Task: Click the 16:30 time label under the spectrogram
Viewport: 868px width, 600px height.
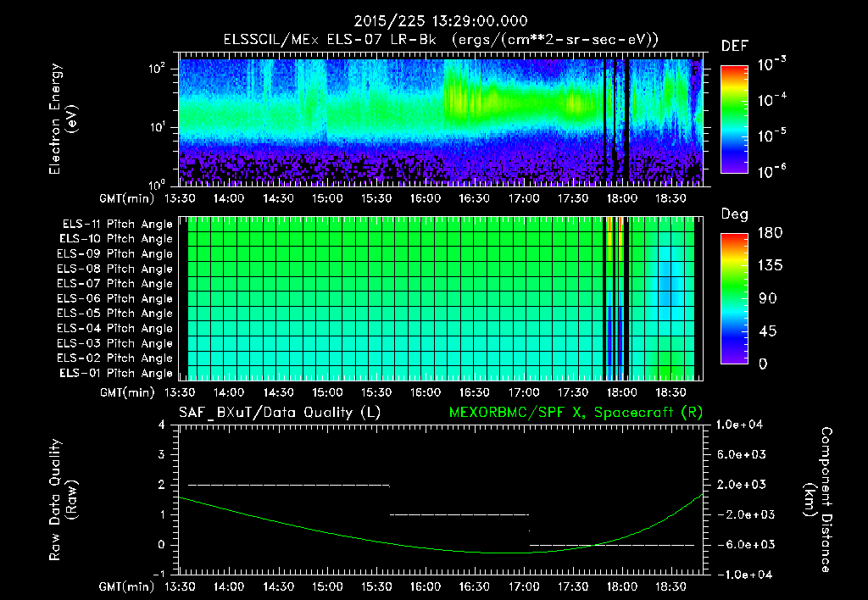Action: [475, 198]
